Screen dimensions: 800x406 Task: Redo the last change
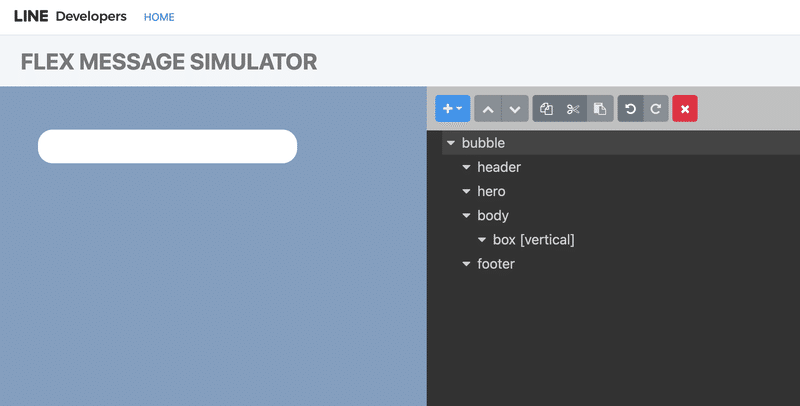pos(656,109)
